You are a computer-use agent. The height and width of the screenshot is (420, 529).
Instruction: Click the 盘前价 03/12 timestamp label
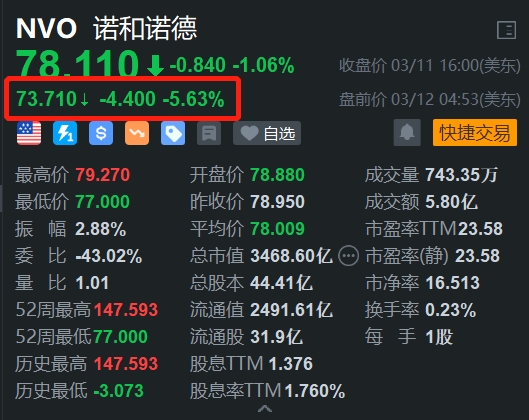[x=429, y=100]
